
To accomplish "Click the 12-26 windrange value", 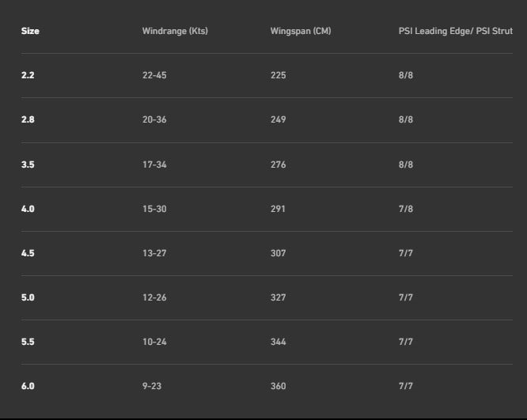I will (154, 297).
